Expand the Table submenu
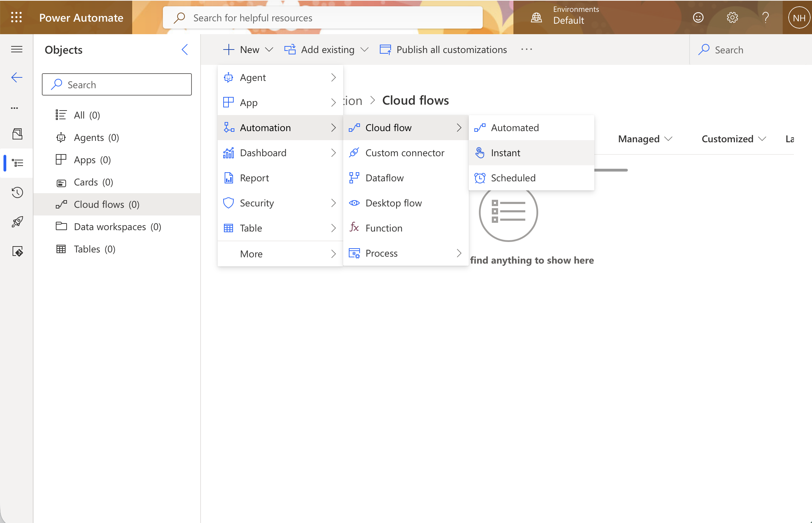812x523 pixels. (x=280, y=228)
